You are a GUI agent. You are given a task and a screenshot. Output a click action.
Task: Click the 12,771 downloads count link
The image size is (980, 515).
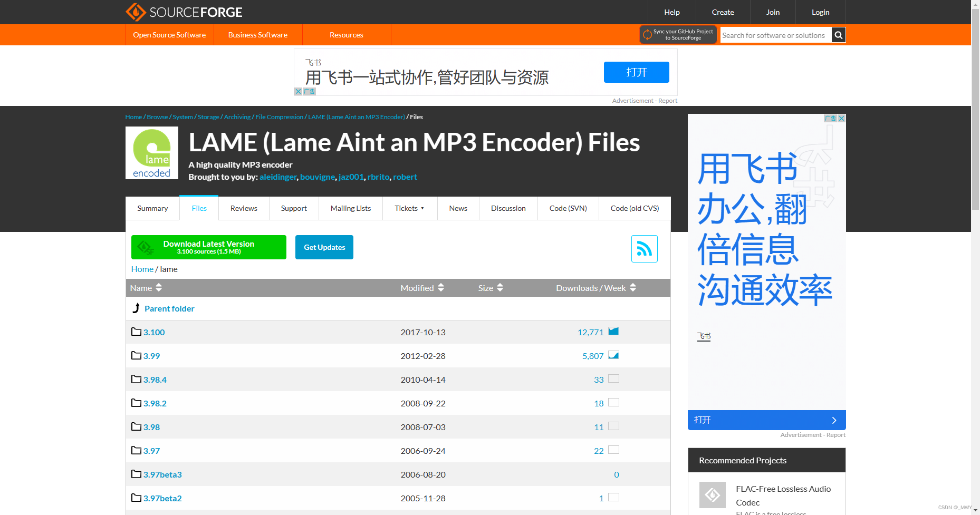coord(591,332)
